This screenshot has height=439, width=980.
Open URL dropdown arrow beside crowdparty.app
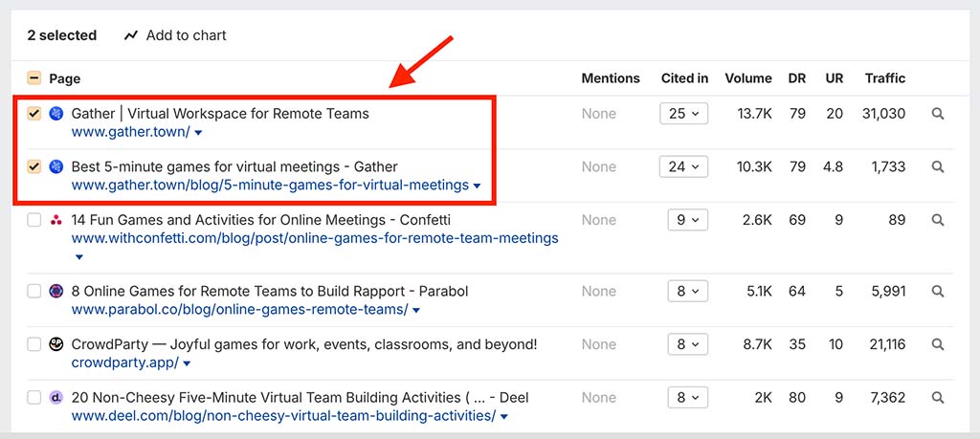point(187,364)
